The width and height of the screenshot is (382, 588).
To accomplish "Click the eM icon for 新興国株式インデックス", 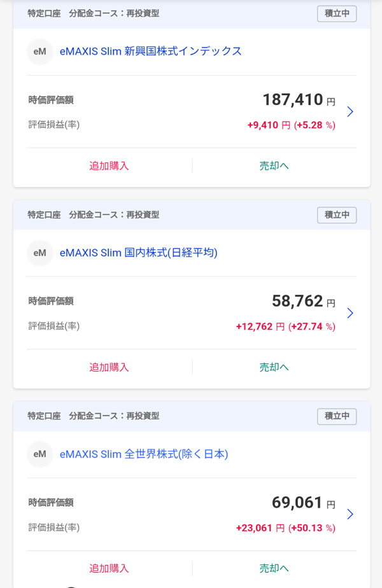I will [39, 52].
